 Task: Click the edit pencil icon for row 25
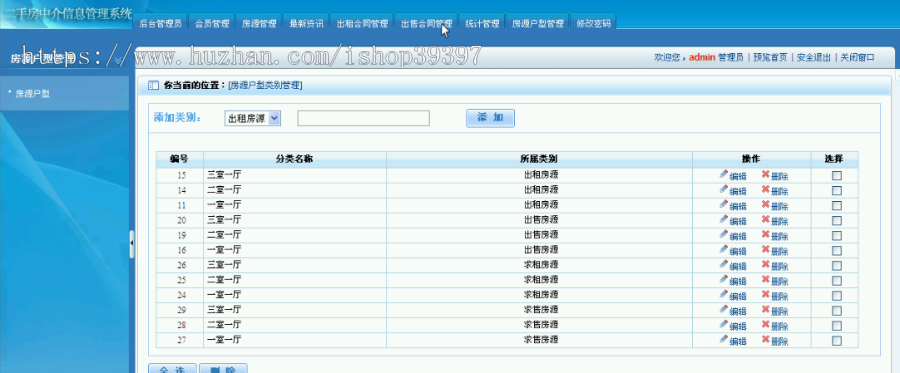tap(724, 278)
